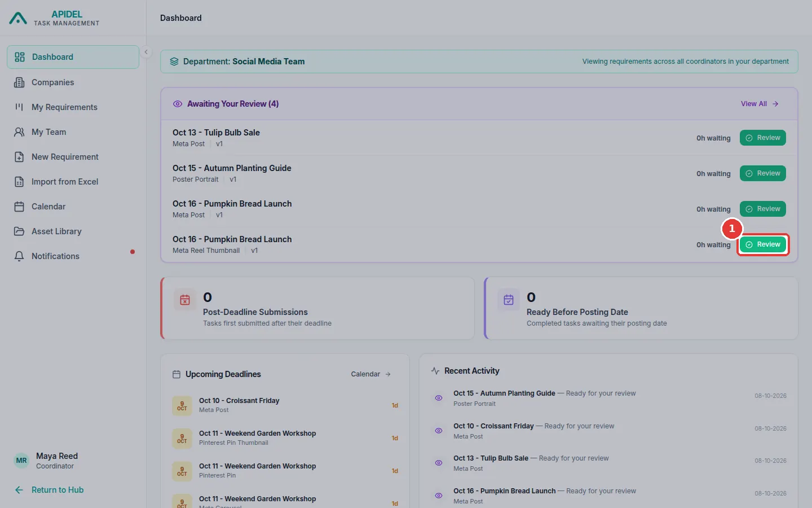Click the Asset Library folder icon

click(x=19, y=231)
